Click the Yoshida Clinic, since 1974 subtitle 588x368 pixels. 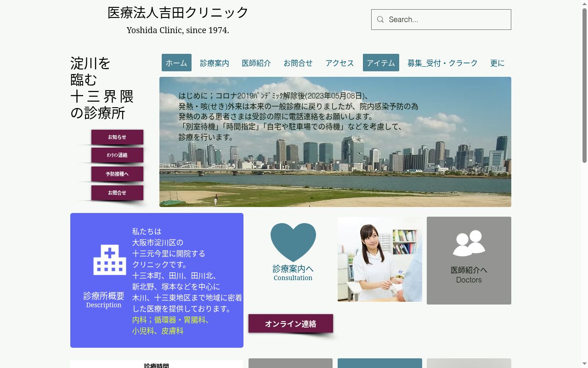178,30
